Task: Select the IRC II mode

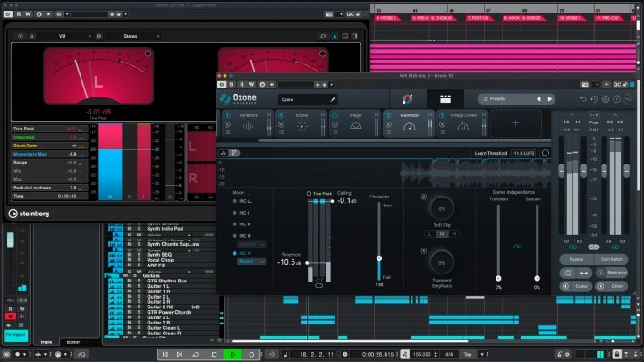Action: tap(241, 224)
